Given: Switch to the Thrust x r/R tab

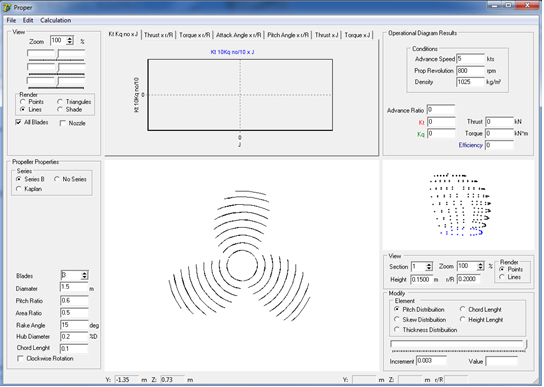Looking at the screenshot, I should coord(159,35).
